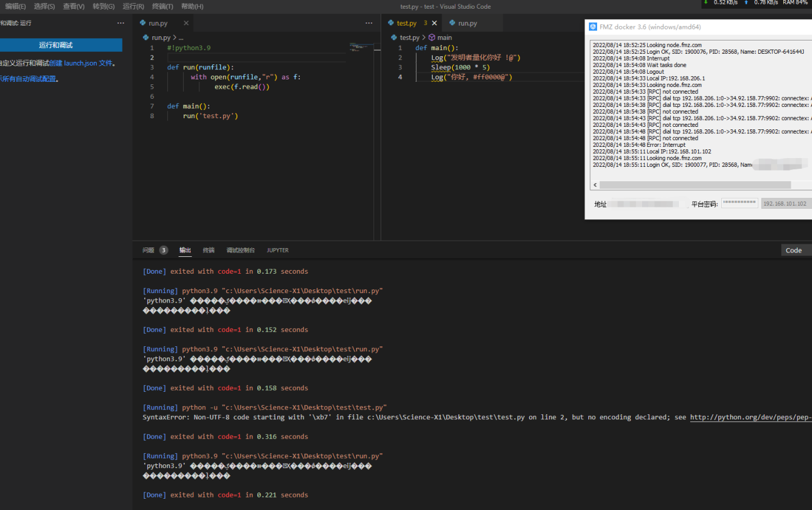Viewport: 812px width, 510px height.
Task: Click the FMZ docker log horizontal scrollbar
Action: [x=695, y=185]
